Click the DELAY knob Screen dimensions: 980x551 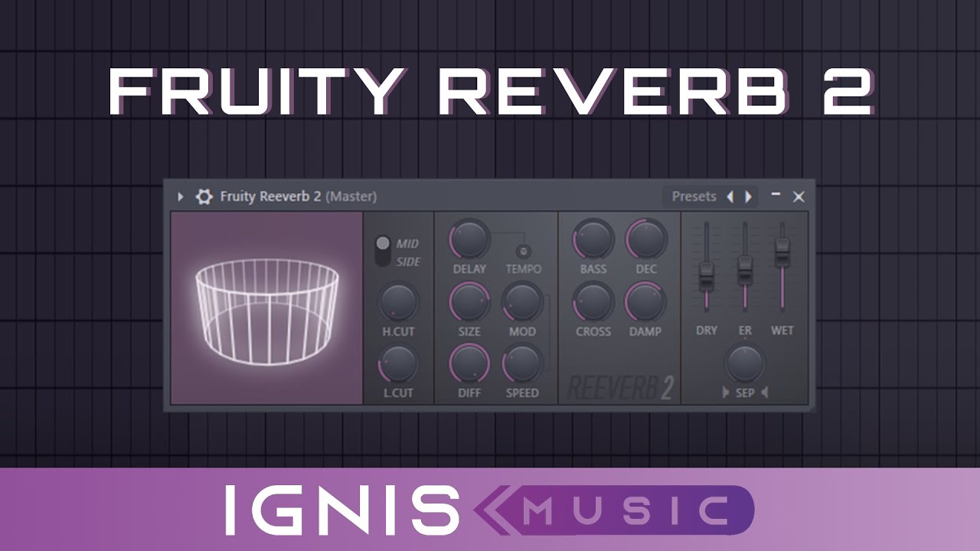tap(469, 239)
